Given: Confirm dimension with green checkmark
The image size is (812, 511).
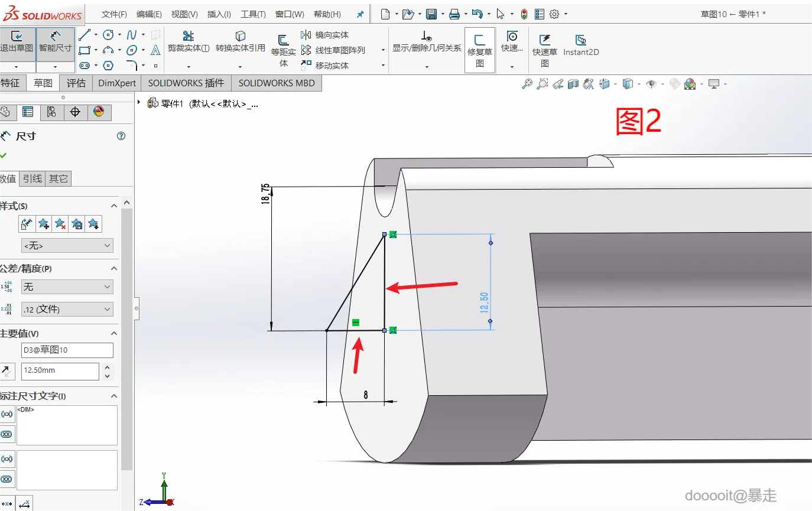Looking at the screenshot, I should point(4,155).
